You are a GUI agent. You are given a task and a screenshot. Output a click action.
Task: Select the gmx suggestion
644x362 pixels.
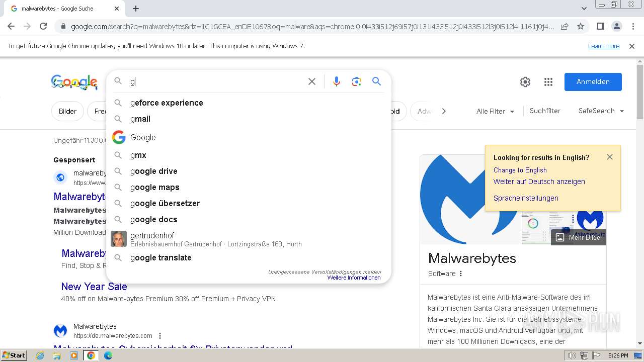[249, 155]
